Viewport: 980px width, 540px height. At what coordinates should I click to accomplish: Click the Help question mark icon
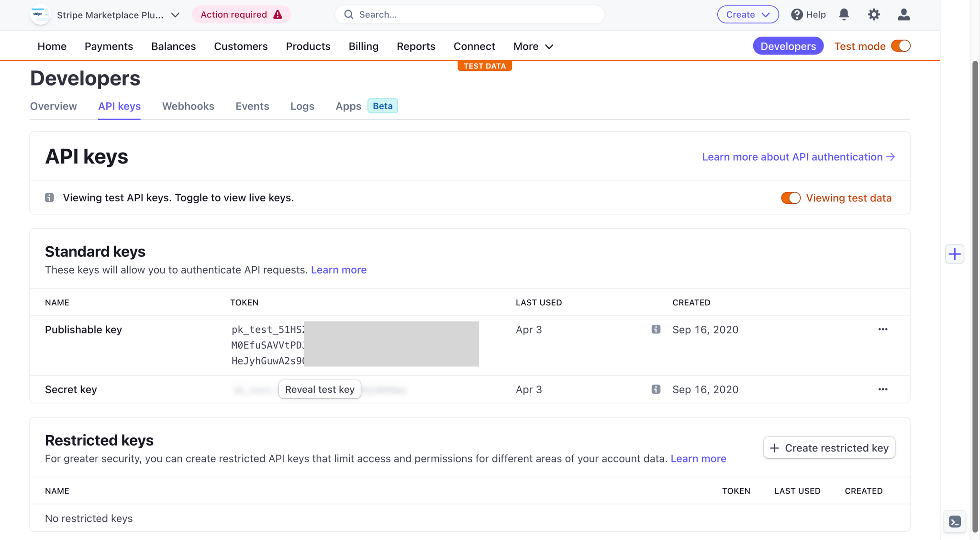797,14
